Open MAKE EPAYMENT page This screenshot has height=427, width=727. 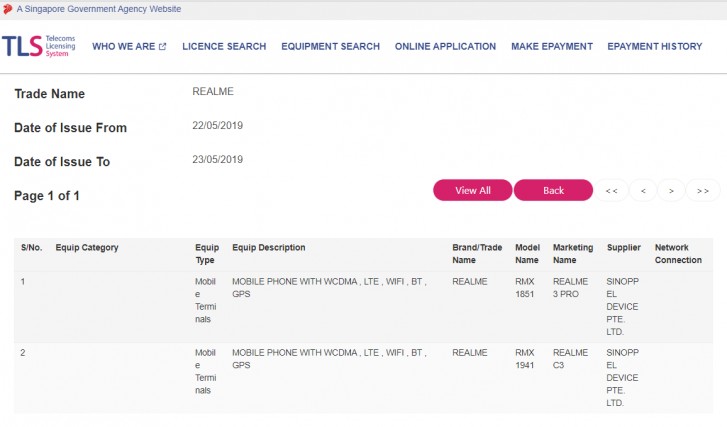tap(552, 46)
